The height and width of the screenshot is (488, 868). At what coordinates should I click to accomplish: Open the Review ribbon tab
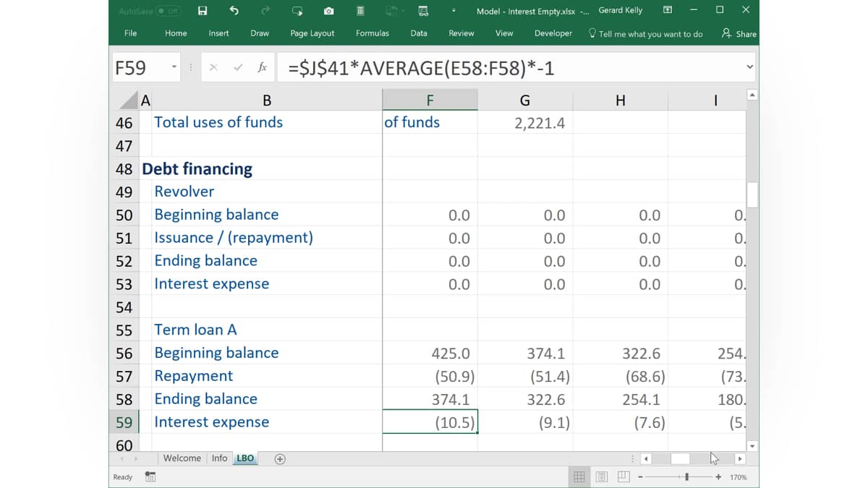coord(461,33)
